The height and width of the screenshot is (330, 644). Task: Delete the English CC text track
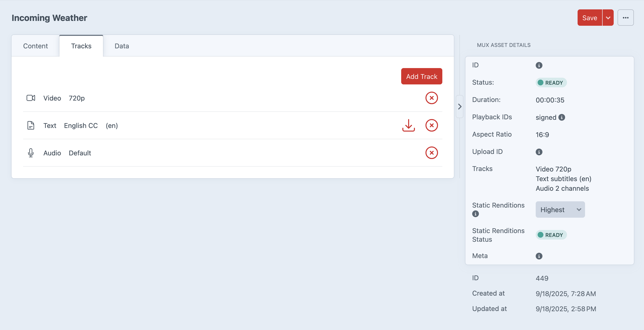click(x=431, y=125)
